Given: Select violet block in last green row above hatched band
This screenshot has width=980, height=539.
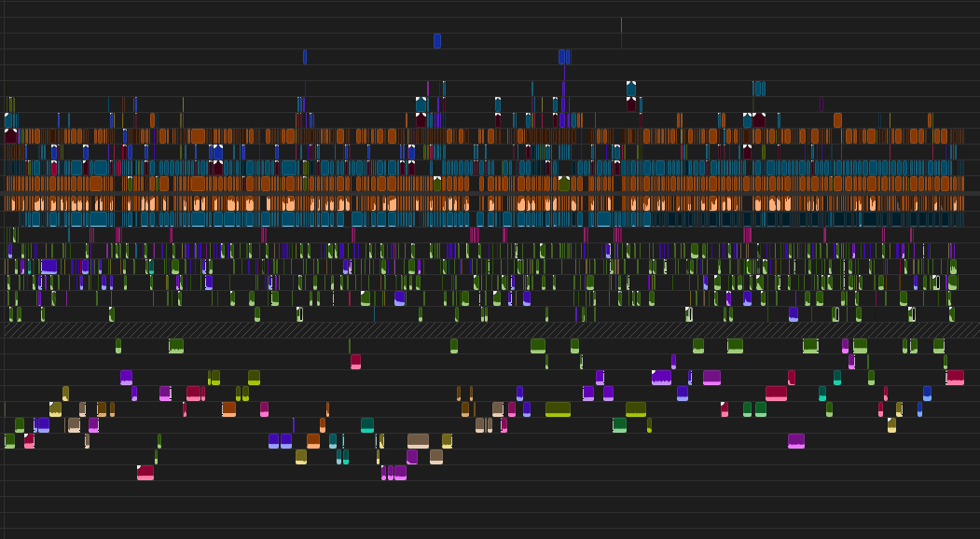Looking at the screenshot, I should tap(794, 314).
